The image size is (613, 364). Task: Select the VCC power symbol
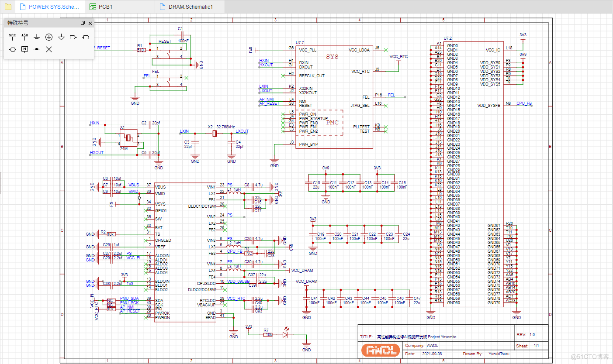click(x=13, y=37)
